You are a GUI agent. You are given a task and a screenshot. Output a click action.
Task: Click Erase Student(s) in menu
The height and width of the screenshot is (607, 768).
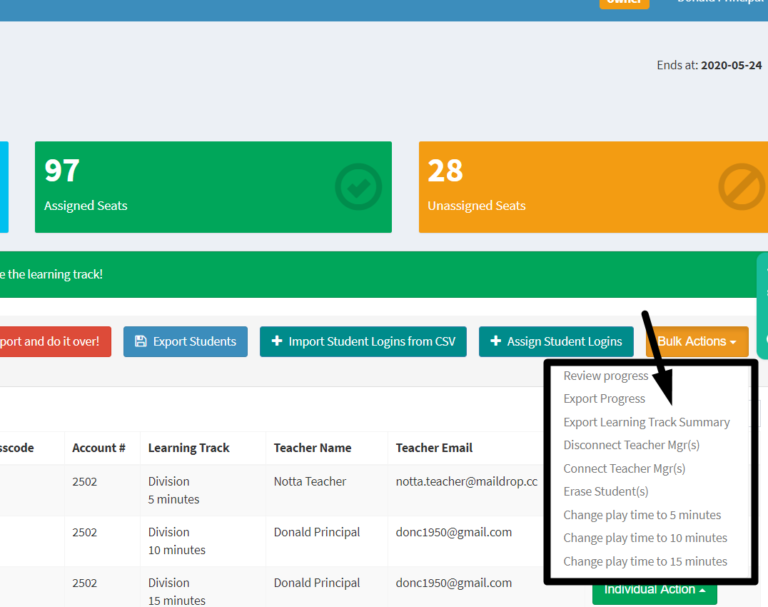point(605,491)
